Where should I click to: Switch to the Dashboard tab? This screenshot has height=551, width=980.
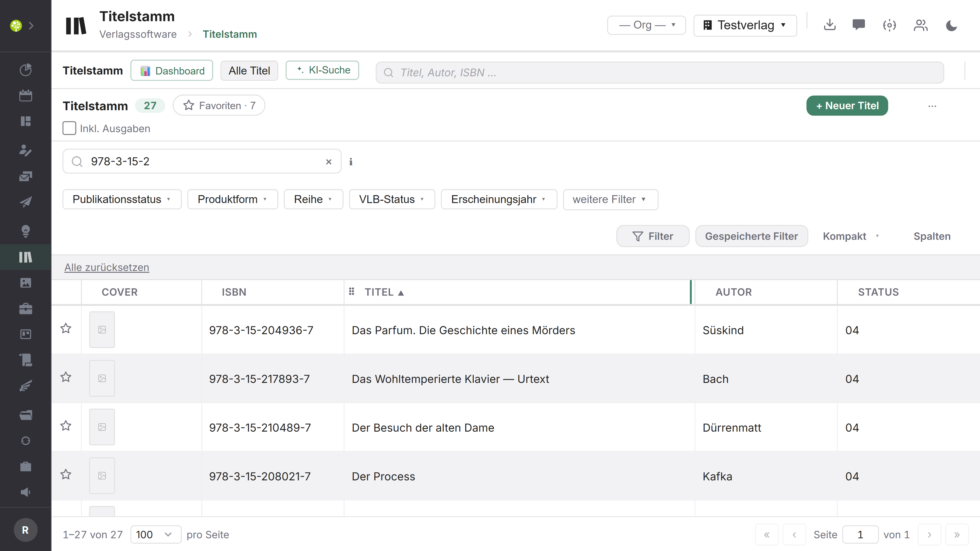point(171,70)
